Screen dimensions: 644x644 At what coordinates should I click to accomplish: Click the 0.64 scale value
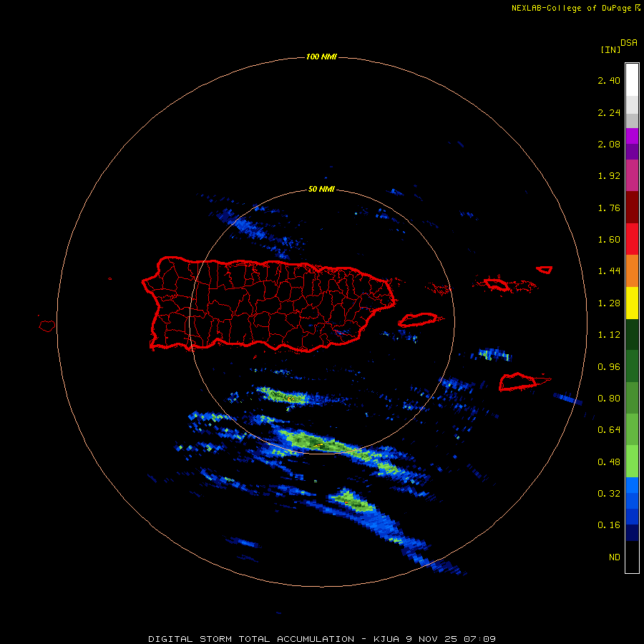pos(609,430)
